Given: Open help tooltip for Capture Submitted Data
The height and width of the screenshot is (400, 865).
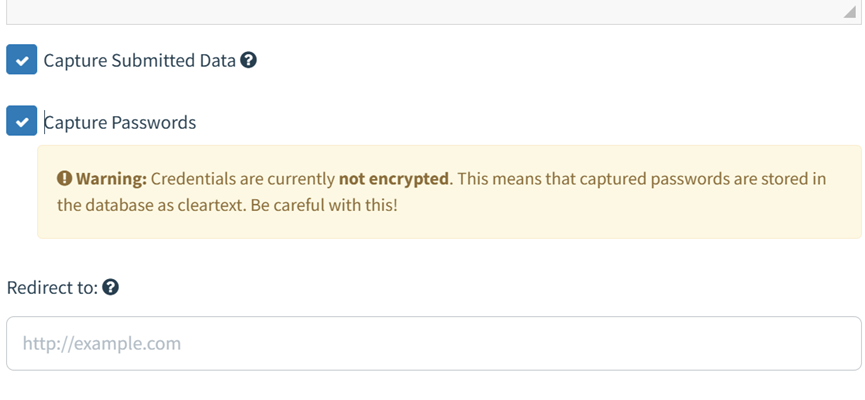Looking at the screenshot, I should coord(248,60).
